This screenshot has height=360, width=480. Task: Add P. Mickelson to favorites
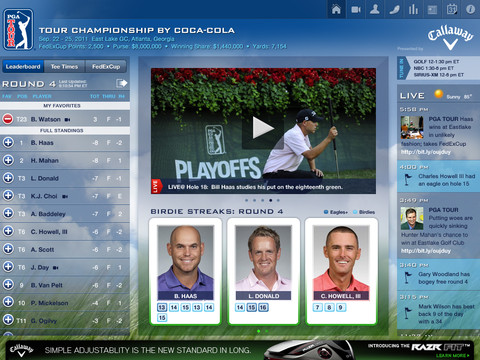(x=8, y=302)
